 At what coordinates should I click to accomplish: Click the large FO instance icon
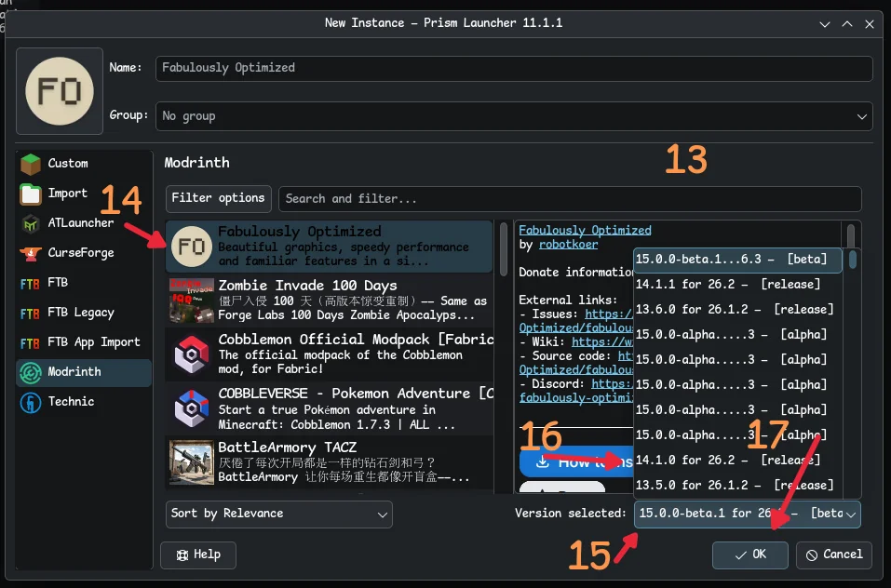[60, 91]
